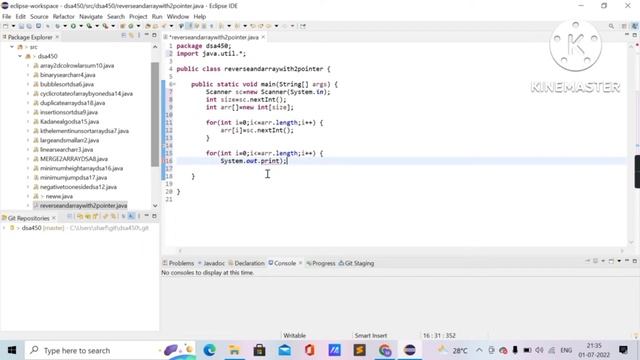Screen dimensions: 640x360
Task: Select MERGE2ARRAYDSA8.java file
Action: click(74, 159)
